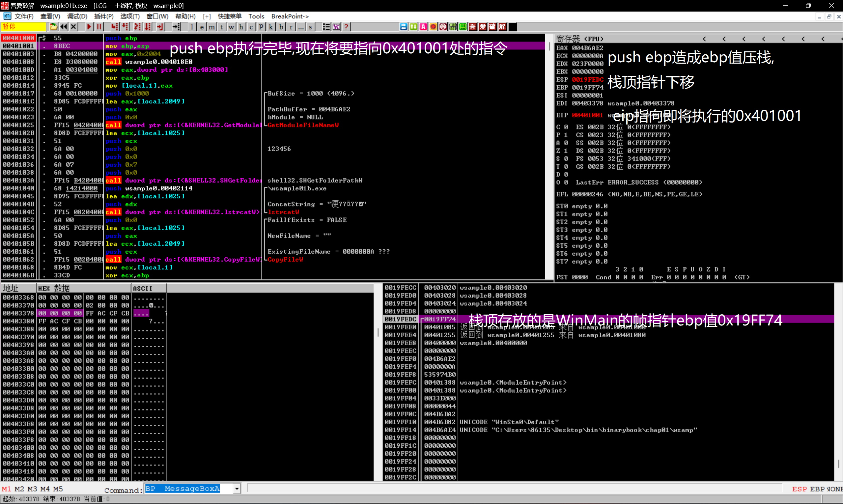Viewport: 843px width, 504px height.
Task: Toggle the zero flag Z value
Action: click(566, 151)
